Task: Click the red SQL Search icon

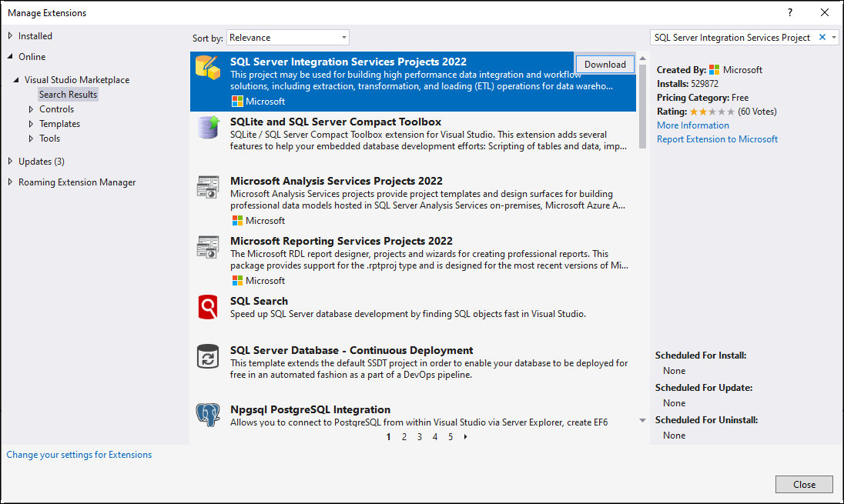Action: click(208, 307)
